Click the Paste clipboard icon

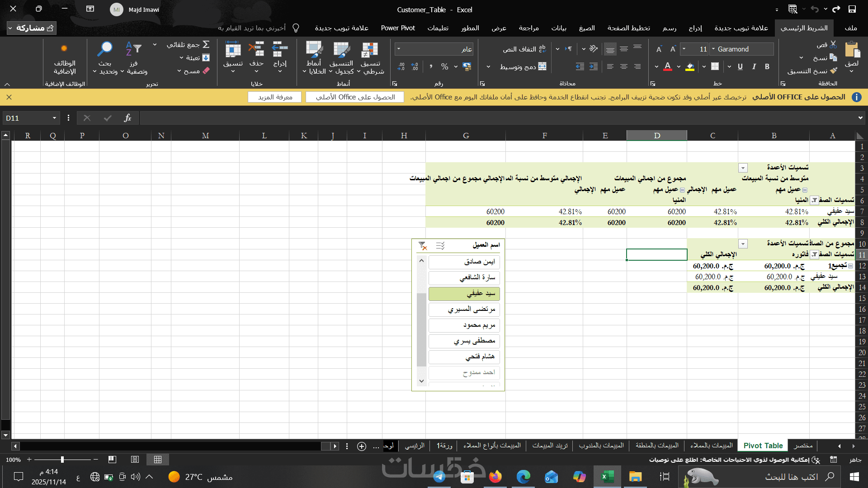click(x=852, y=50)
